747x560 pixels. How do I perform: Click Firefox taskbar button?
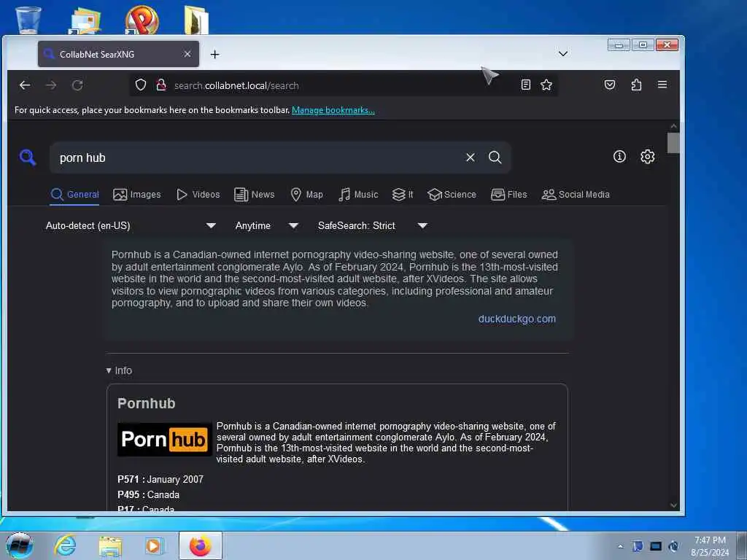point(200,545)
